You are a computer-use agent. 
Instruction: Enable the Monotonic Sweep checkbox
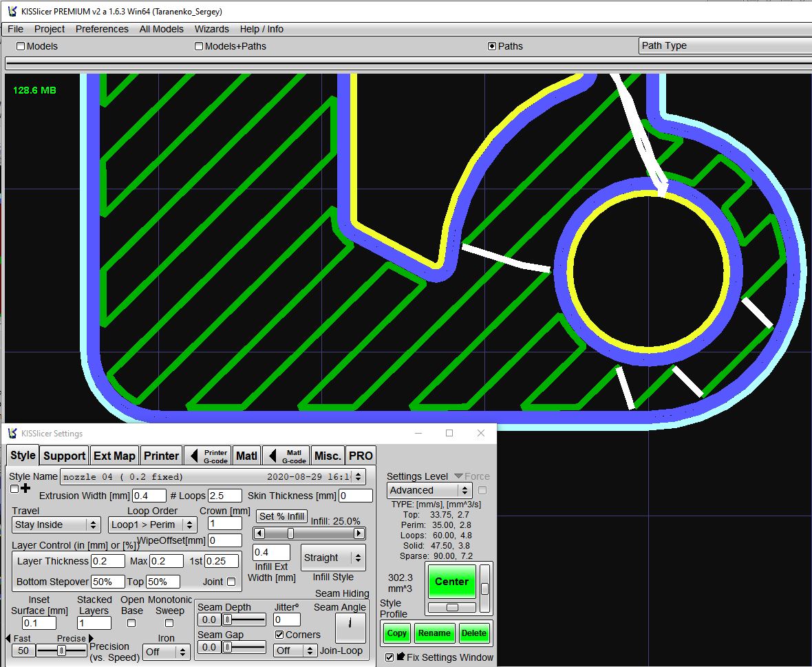point(169,623)
